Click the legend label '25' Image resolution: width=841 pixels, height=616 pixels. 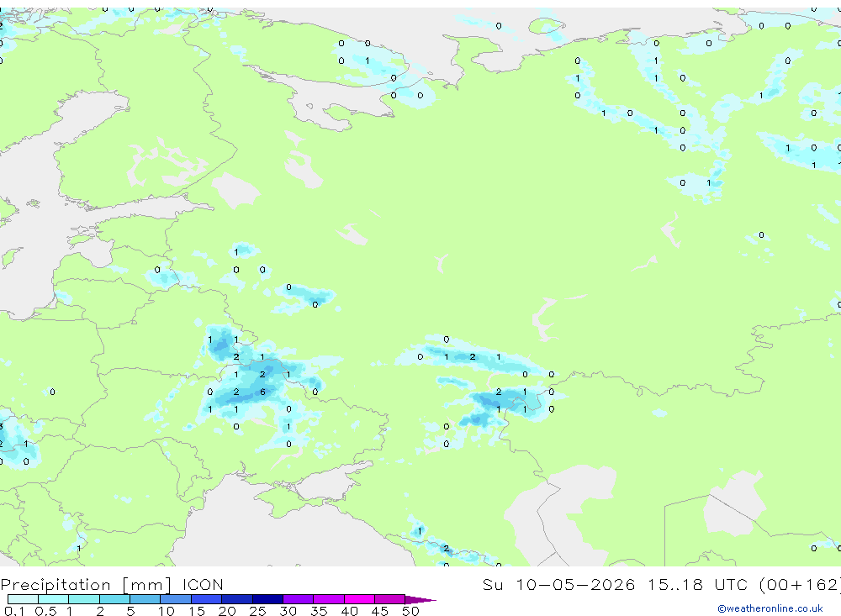(258, 611)
